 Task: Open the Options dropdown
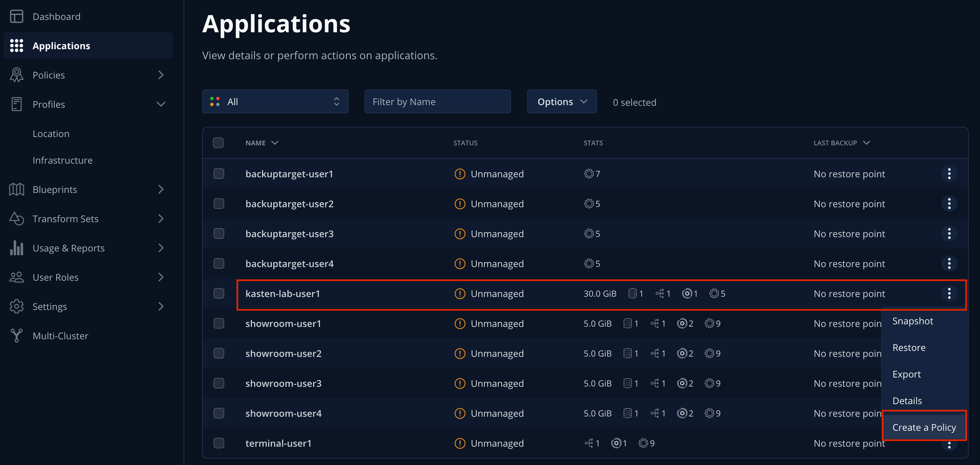pos(562,101)
